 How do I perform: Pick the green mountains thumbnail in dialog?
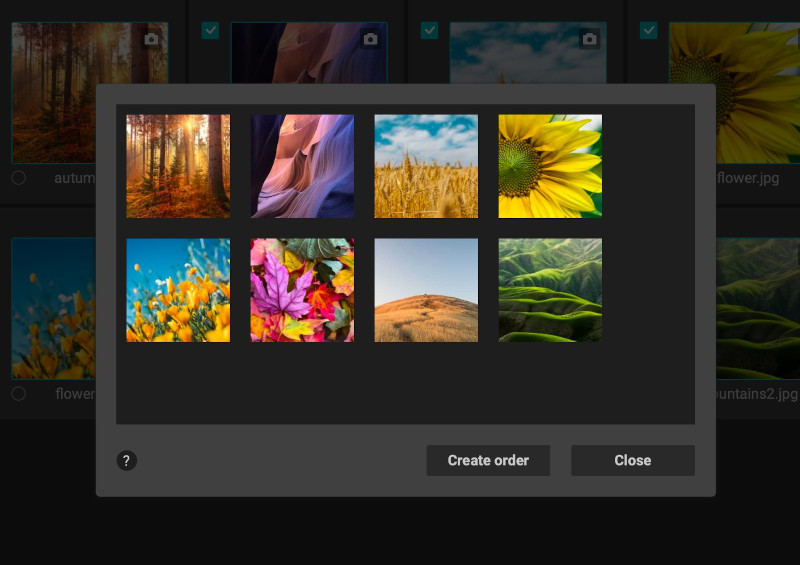tap(550, 290)
